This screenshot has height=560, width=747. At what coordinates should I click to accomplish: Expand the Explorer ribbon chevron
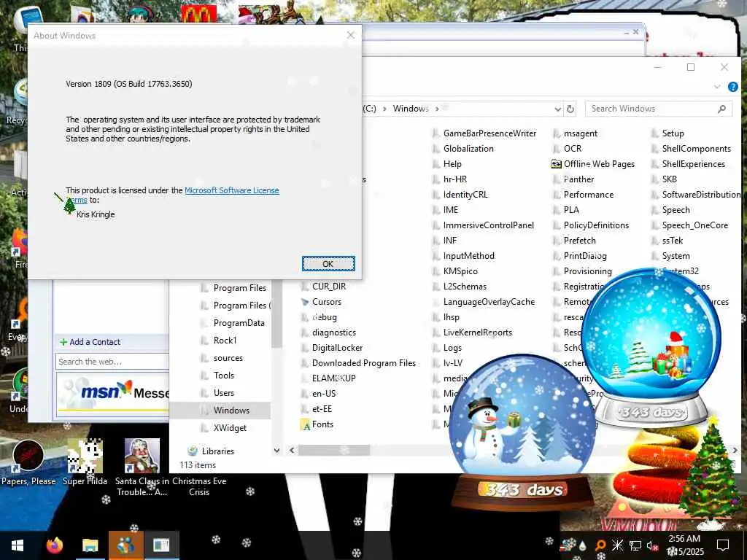(x=717, y=87)
